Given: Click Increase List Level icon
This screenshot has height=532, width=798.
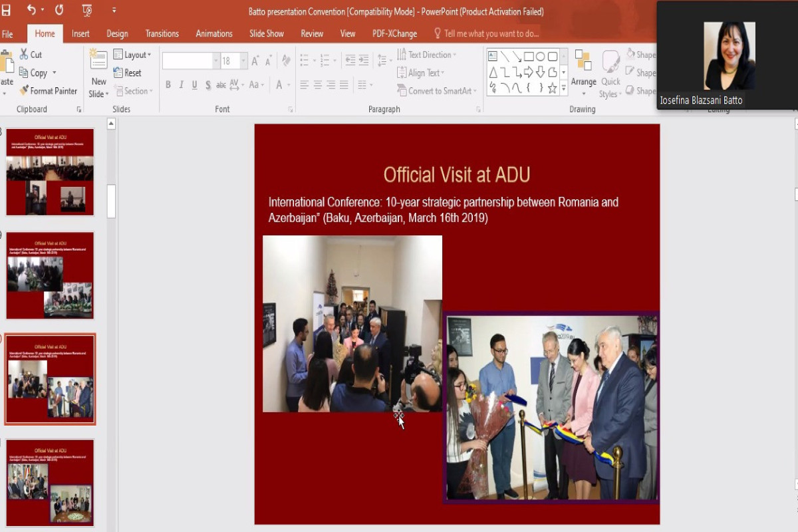Looking at the screenshot, I should tap(364, 61).
